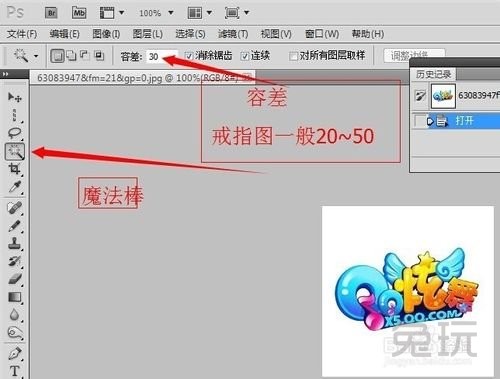Launch Adobe Bridge from the Br icon
Image resolution: width=500 pixels, height=379 pixels.
[51, 13]
